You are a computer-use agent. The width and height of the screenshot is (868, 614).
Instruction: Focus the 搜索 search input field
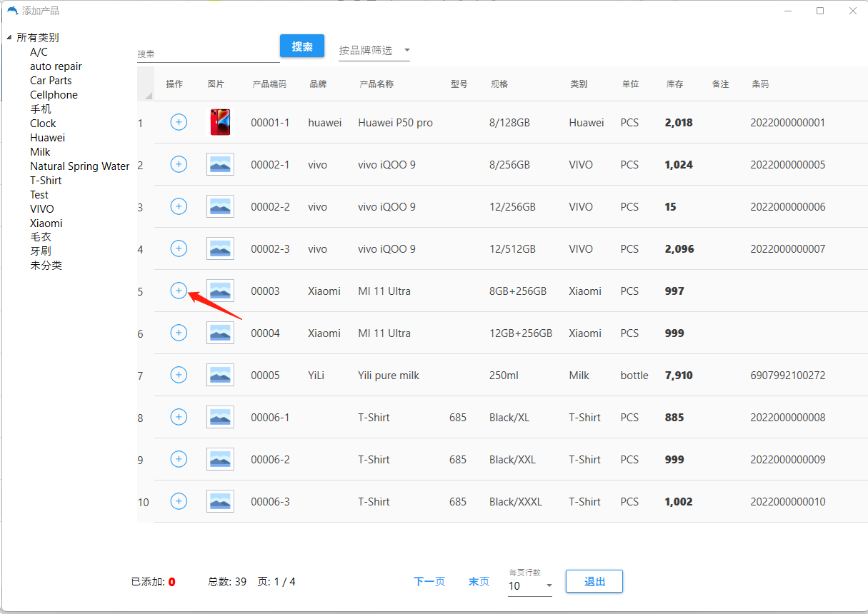(208, 53)
